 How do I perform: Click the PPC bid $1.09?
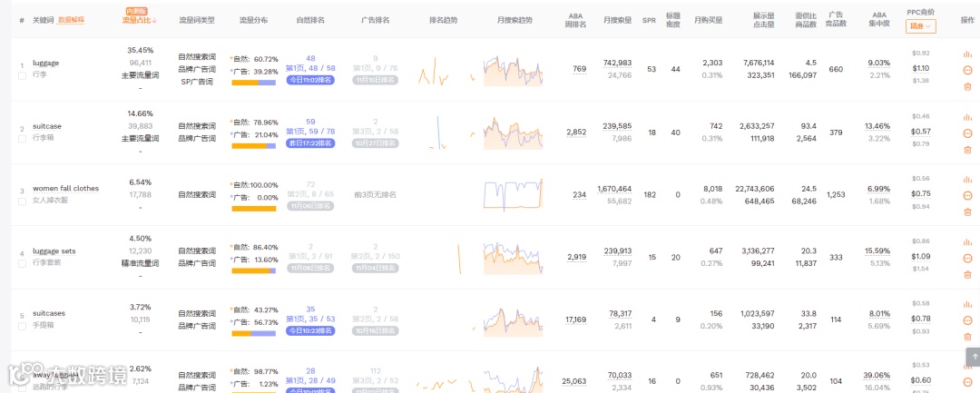click(x=921, y=256)
